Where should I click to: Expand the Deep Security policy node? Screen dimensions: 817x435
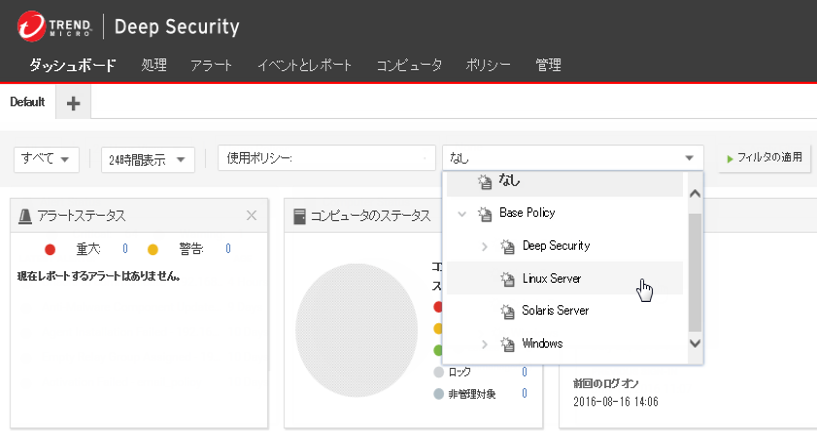485,246
